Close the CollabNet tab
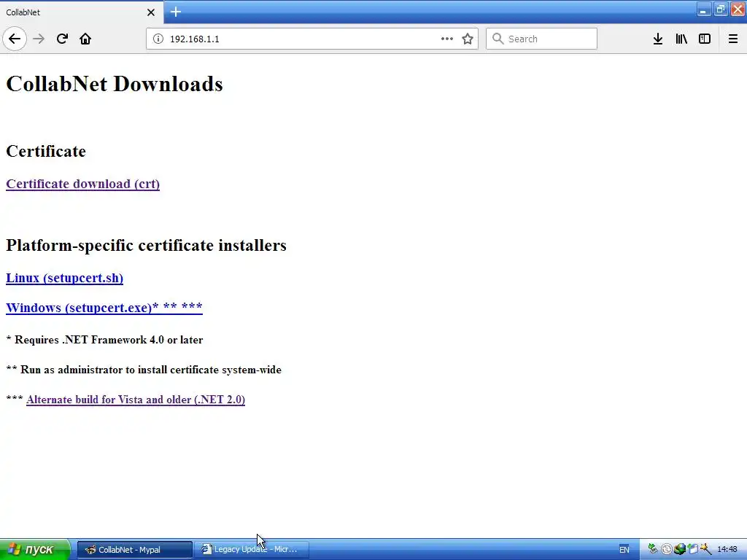Viewport: 747px width, 560px height. tap(151, 12)
